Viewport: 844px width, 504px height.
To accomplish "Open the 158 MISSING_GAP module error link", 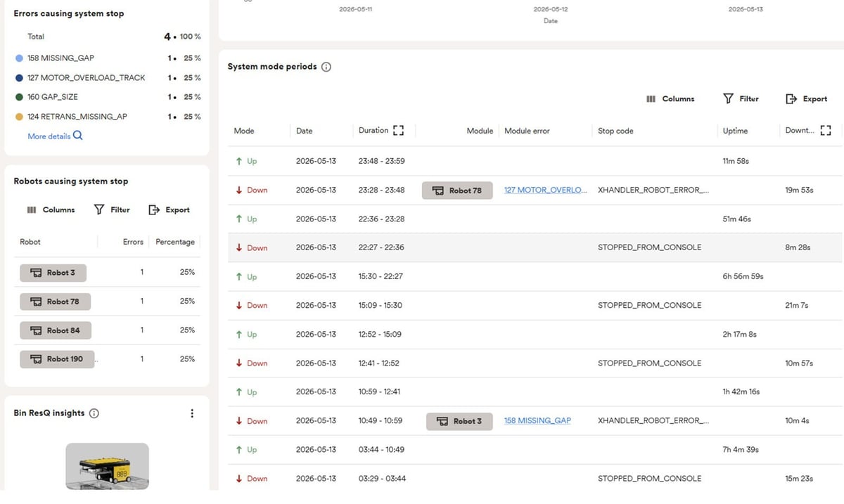I will click(x=537, y=421).
